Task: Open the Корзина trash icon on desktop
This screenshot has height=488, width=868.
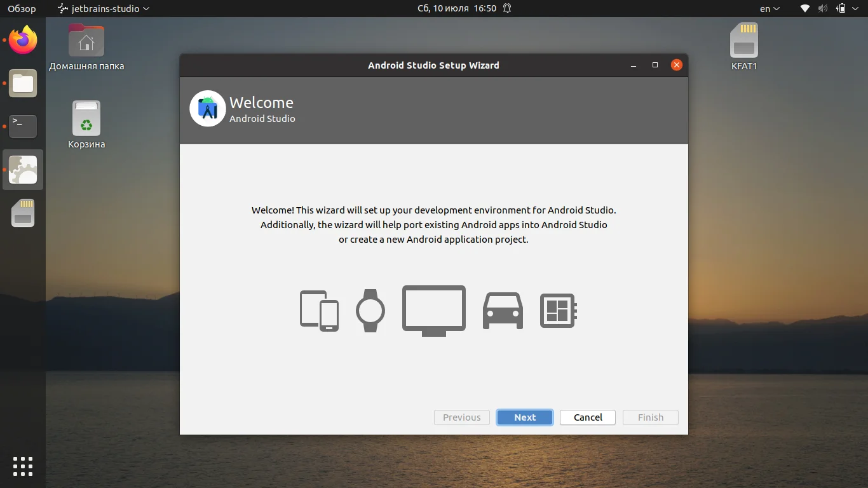Action: pos(86,125)
